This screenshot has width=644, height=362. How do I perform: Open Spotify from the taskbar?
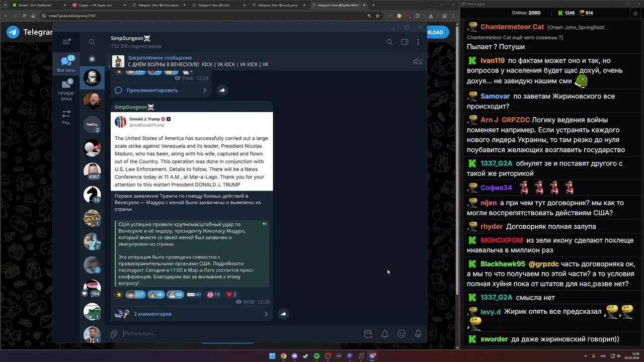(316, 356)
